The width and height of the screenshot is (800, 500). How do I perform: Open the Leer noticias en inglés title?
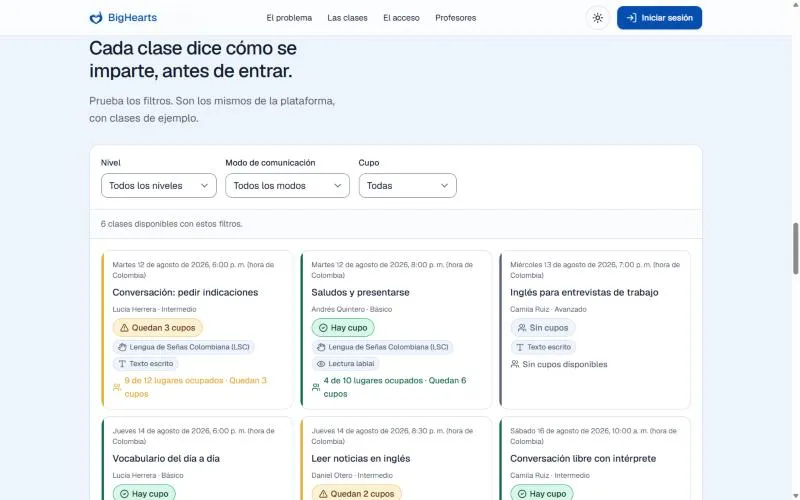tap(361, 459)
